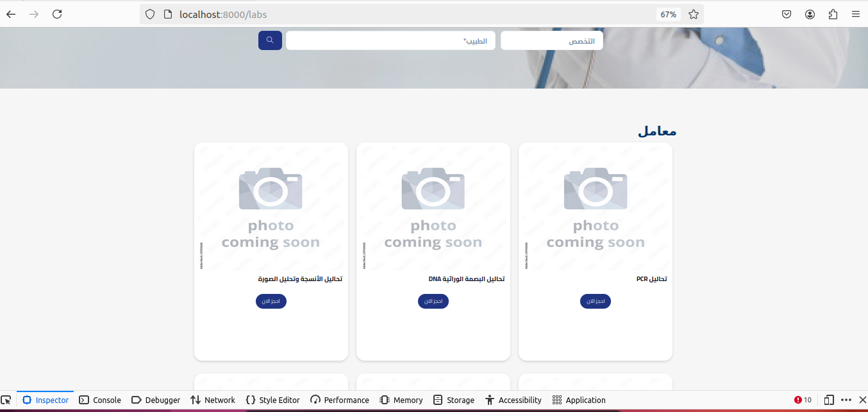Click the red error count badge
The width and height of the screenshot is (868, 412).
click(803, 400)
